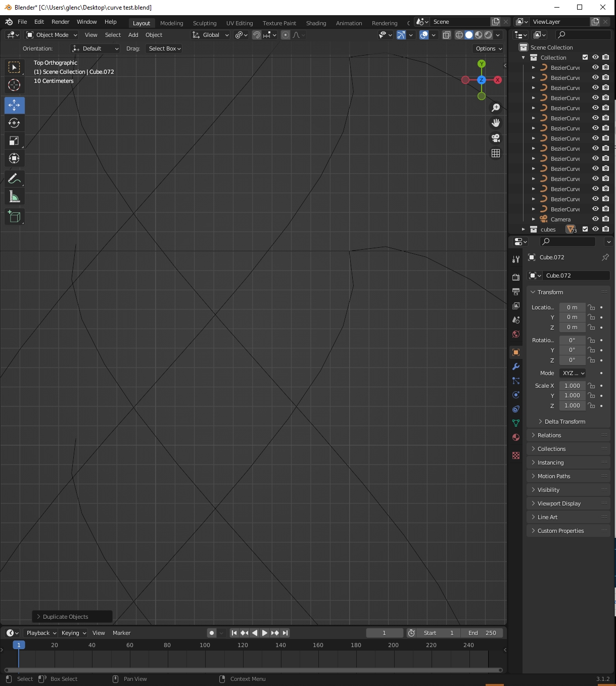Open the Material properties tab
The width and height of the screenshot is (616, 686).
[516, 437]
